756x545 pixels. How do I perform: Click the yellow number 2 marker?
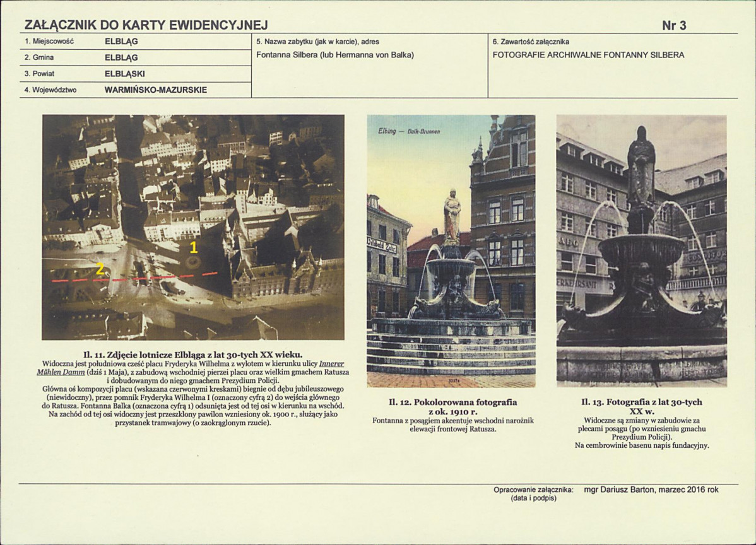click(x=100, y=269)
